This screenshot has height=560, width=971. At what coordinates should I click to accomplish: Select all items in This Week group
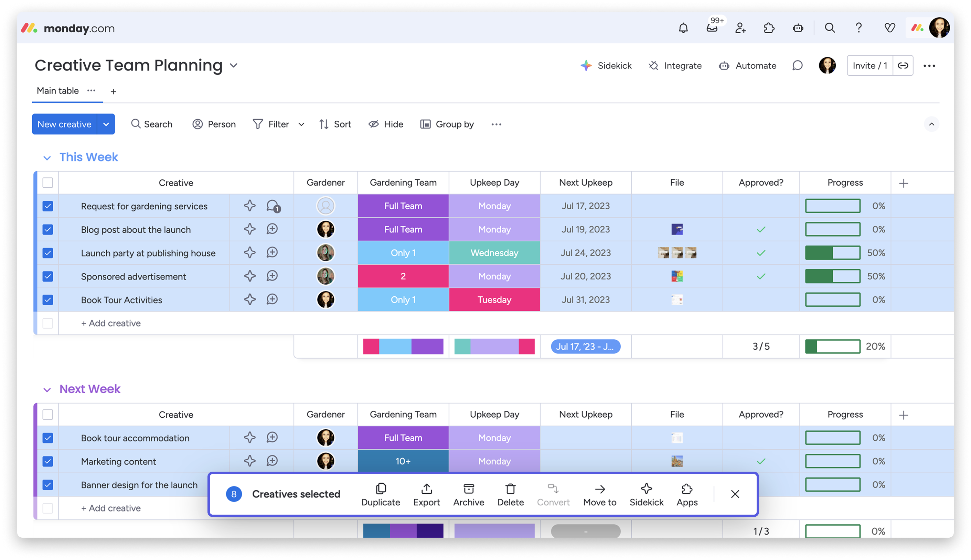(x=48, y=183)
